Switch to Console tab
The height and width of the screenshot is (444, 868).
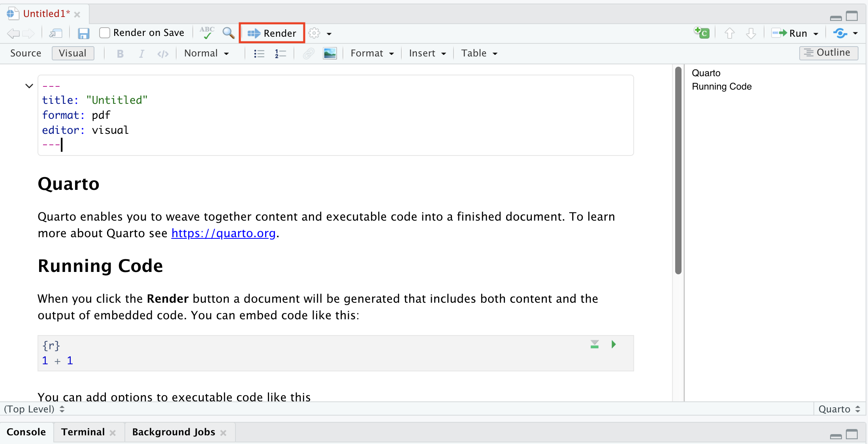click(x=26, y=432)
